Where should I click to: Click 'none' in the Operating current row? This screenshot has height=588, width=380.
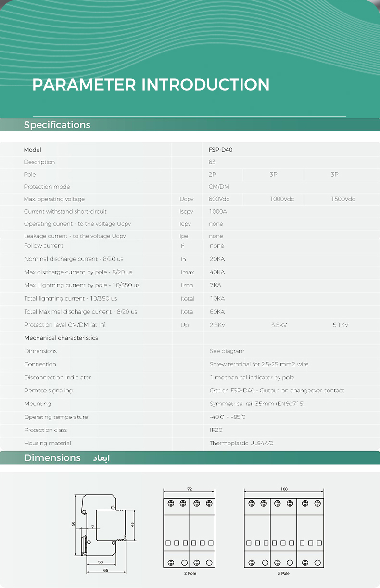coord(216,224)
